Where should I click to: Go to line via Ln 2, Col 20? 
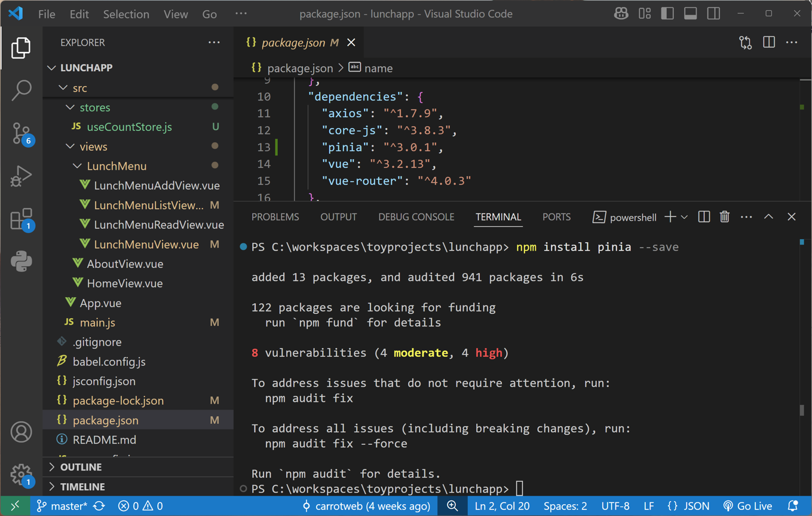pos(502,506)
